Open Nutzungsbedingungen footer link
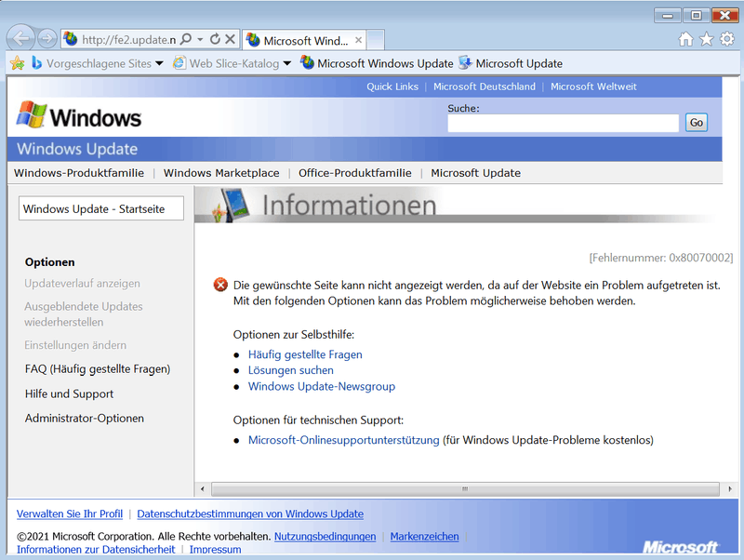Viewport: 744px width, 560px height. (325, 536)
